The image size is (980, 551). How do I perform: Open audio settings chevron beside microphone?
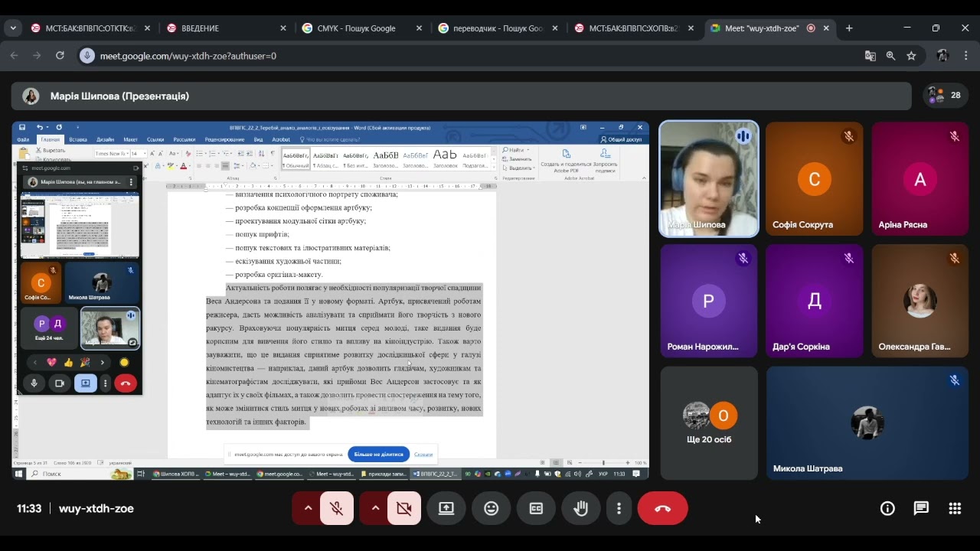[x=308, y=508]
